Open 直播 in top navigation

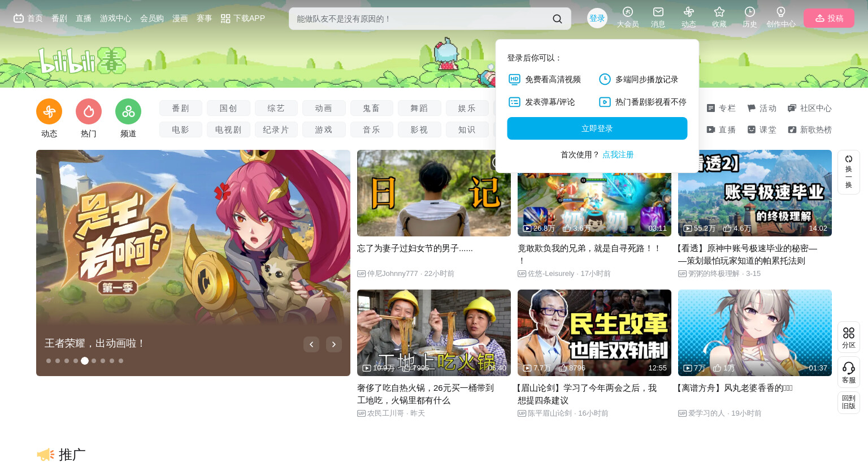coord(84,18)
